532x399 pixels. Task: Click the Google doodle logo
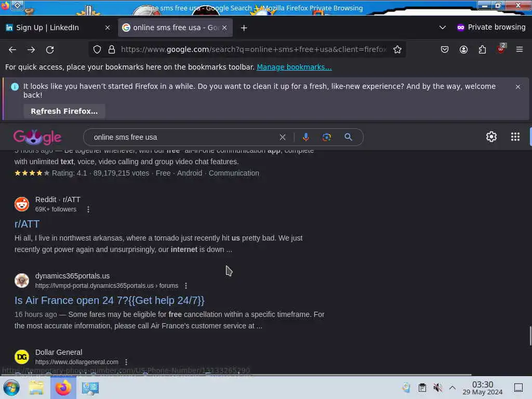click(37, 137)
